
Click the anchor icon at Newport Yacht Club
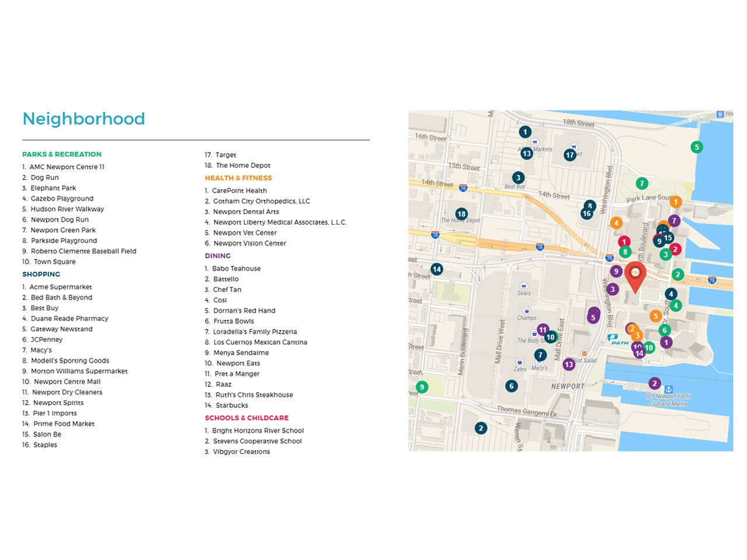(669, 389)
